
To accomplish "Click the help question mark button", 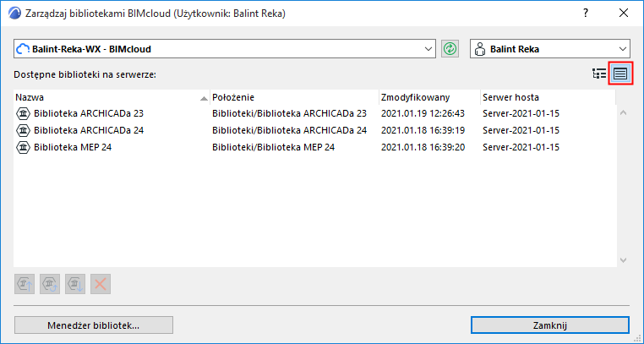I will point(585,13).
